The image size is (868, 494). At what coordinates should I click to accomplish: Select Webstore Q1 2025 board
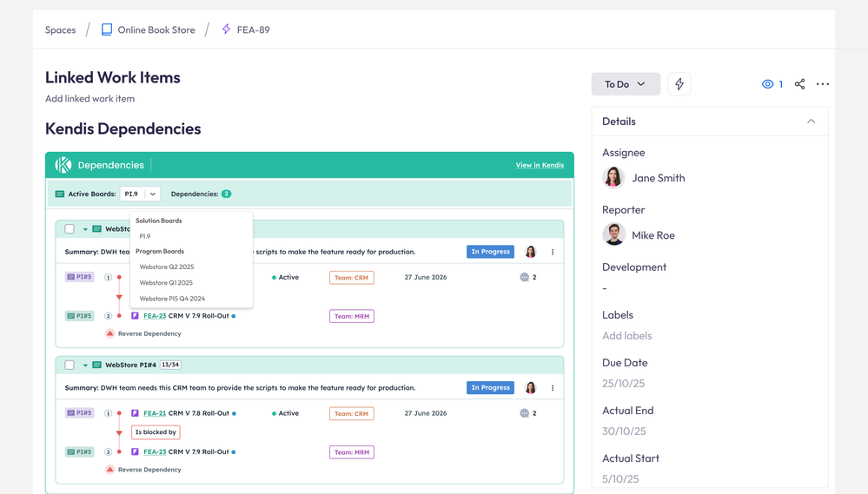166,283
